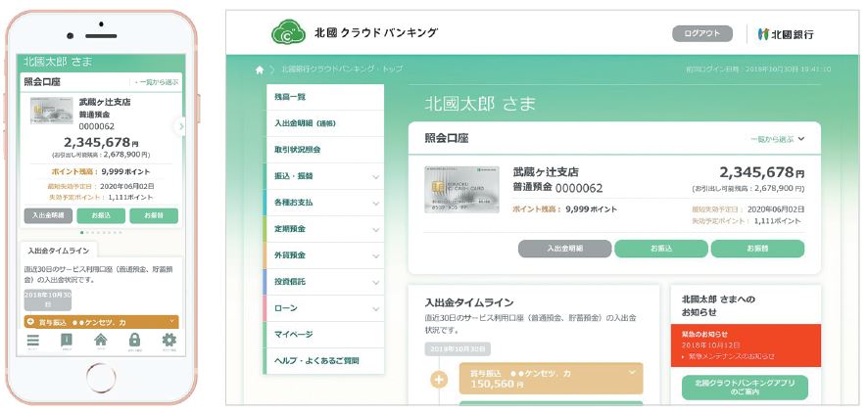Tap the gear settings icon in the phone's bottom bar
Viewport: 868px width, 414px height.
pyautogui.click(x=169, y=340)
